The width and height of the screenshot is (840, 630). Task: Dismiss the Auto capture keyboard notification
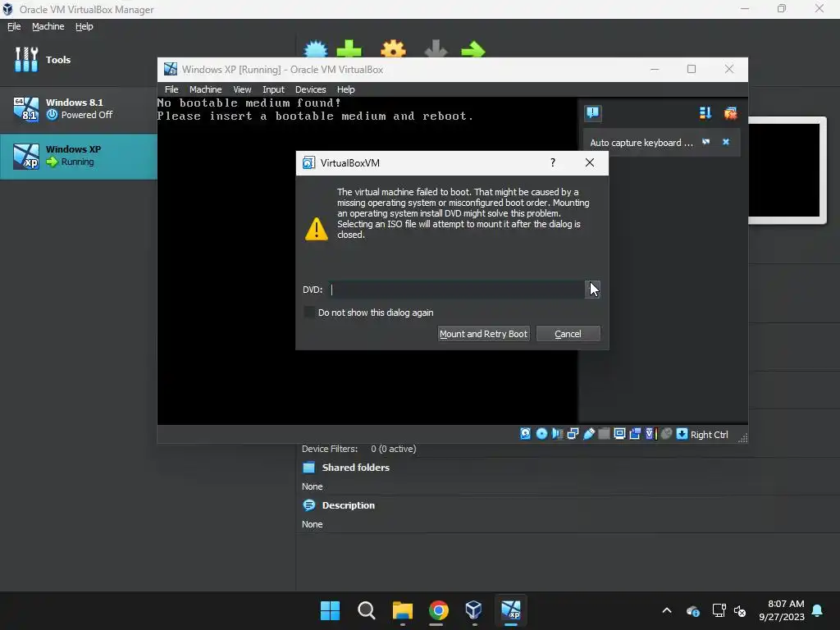[x=726, y=142]
